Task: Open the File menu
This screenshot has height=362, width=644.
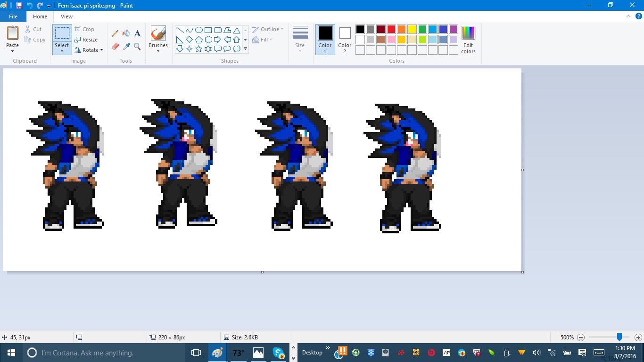Action: tap(13, 16)
